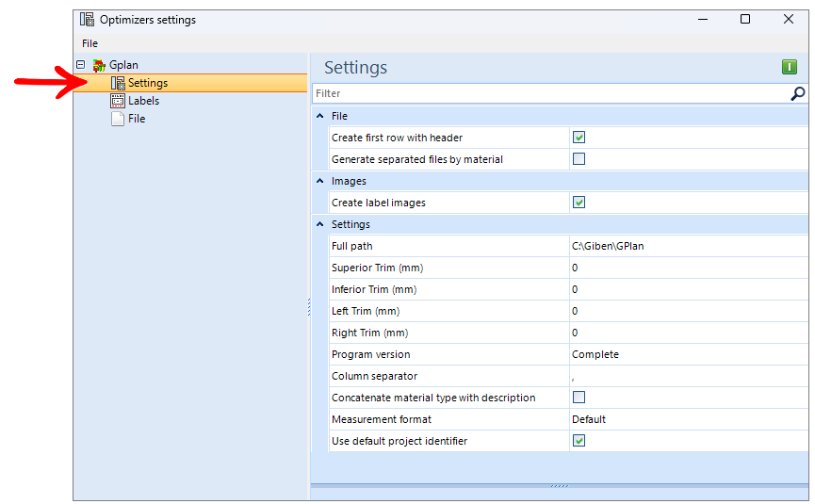Close the Optimizers settings window

[x=788, y=19]
